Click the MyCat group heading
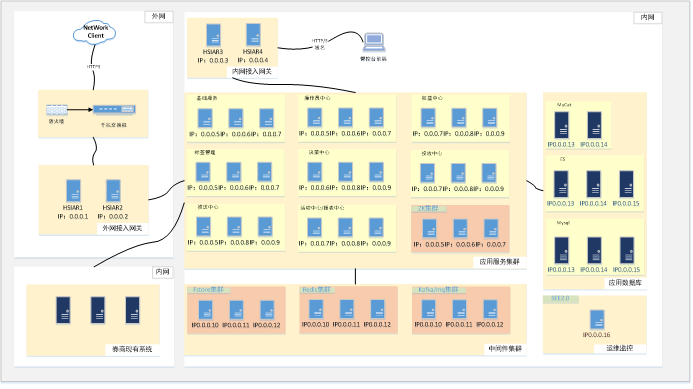This screenshot has height=389, width=693. pyautogui.click(x=564, y=105)
